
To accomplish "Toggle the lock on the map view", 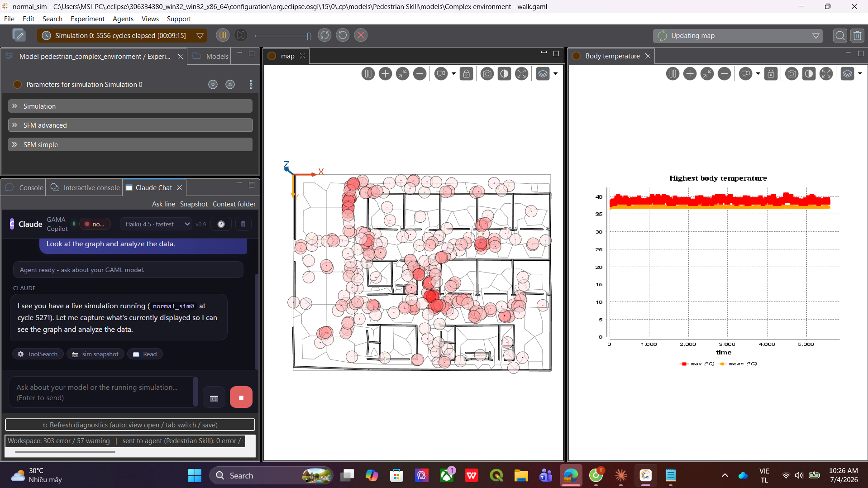I will tap(466, 74).
